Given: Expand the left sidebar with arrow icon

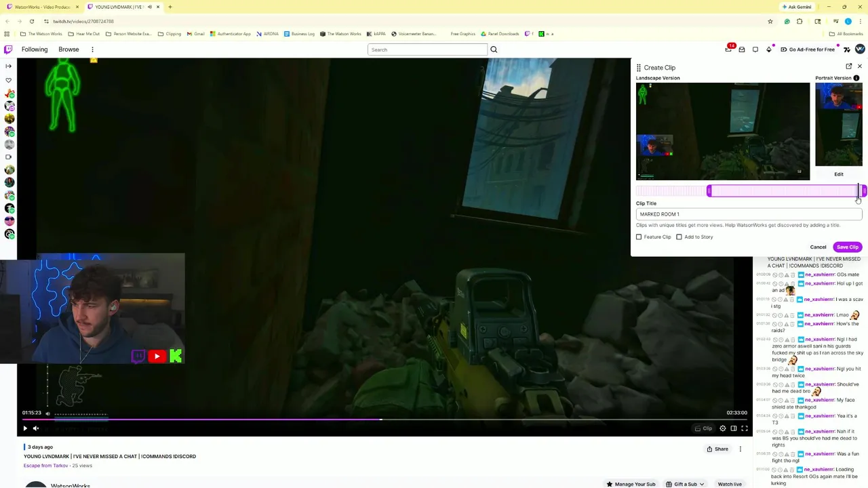Looking at the screenshot, I should pos(8,66).
